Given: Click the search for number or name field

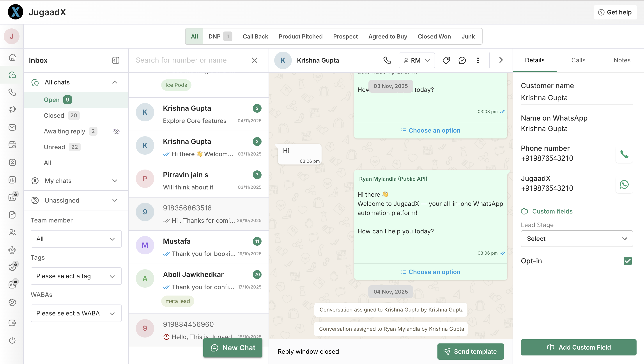Looking at the screenshot, I should pyautogui.click(x=190, y=60).
